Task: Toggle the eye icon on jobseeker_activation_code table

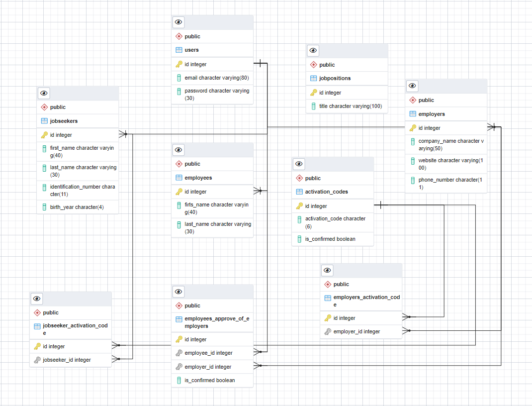Action: [36, 299]
